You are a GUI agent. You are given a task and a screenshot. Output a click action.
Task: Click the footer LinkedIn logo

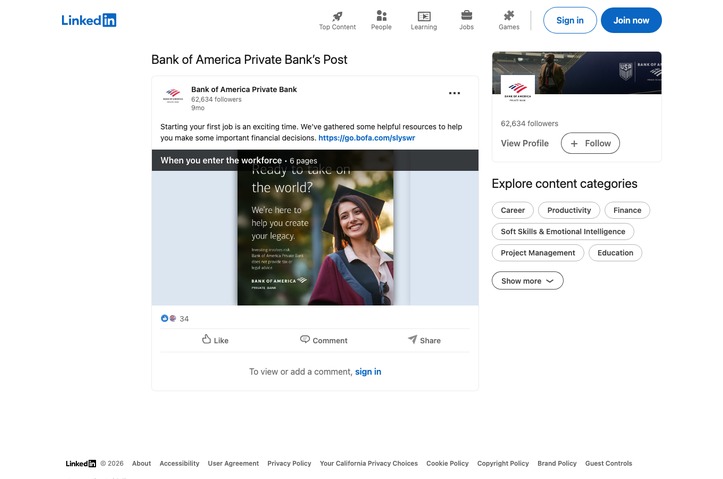point(81,463)
